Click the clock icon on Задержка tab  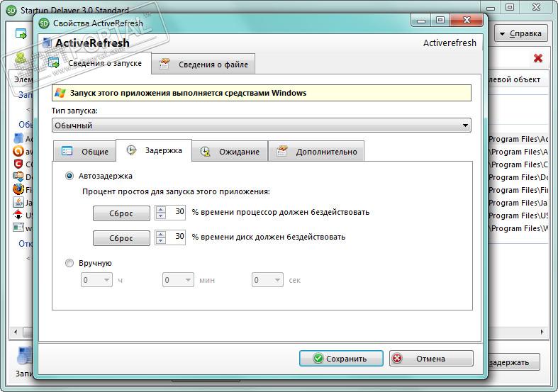(x=131, y=150)
